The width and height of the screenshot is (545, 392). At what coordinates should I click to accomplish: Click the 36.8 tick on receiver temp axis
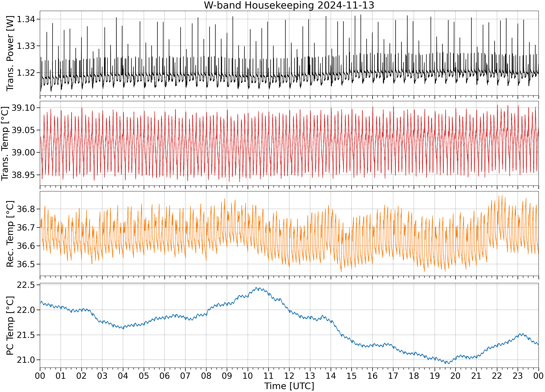26,209
